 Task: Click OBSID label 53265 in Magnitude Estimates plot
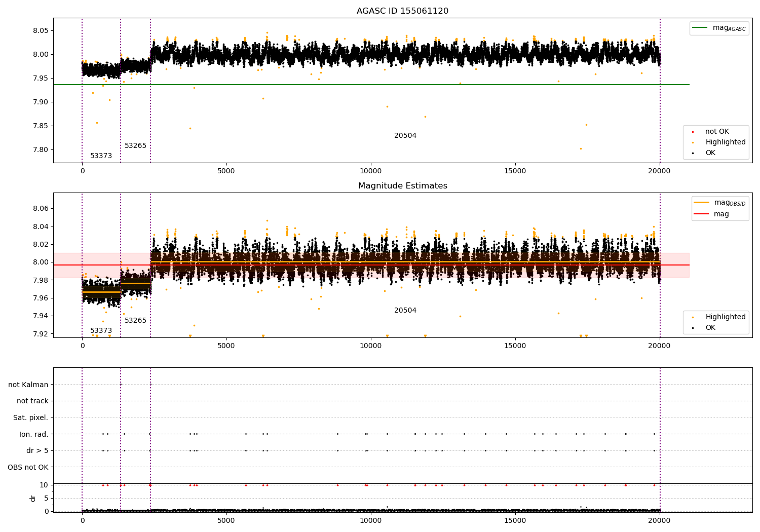(135, 321)
